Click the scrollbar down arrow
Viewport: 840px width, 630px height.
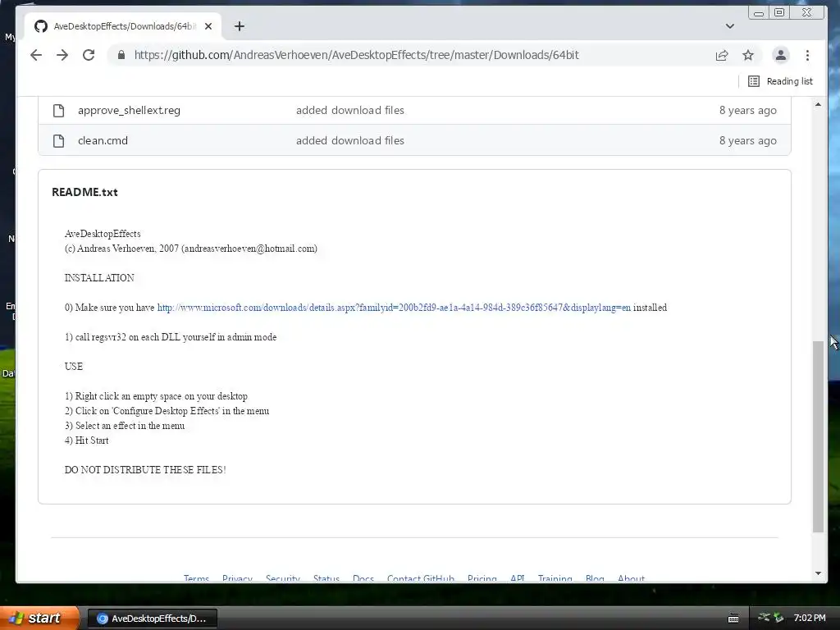tap(818, 573)
